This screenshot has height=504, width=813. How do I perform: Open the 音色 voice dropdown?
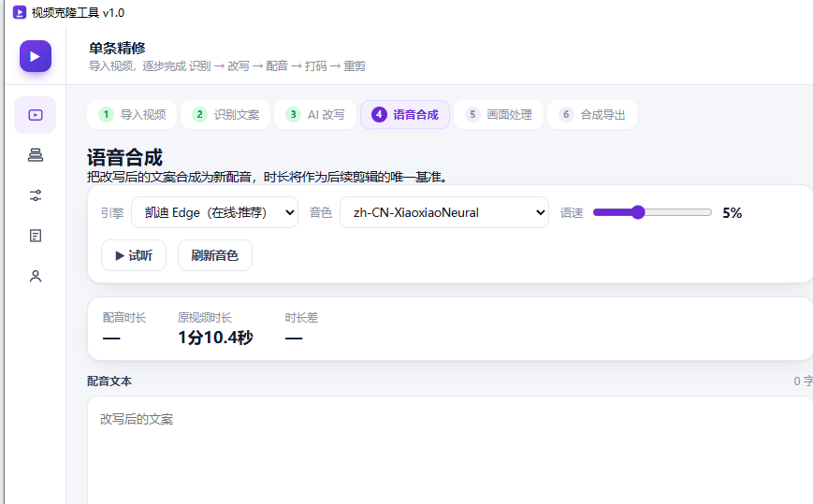point(444,212)
